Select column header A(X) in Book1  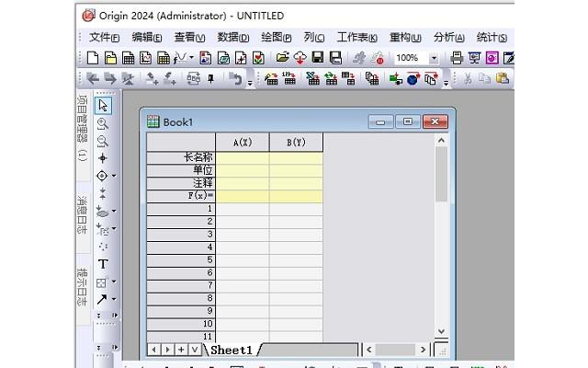pos(243,143)
